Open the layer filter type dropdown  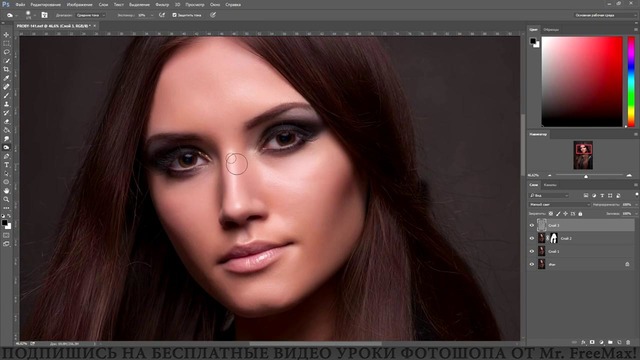pos(549,196)
